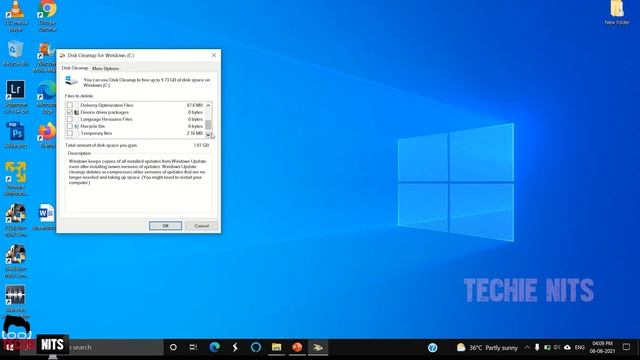Open Microsoft Edge desktop shortcut

pos(47,97)
